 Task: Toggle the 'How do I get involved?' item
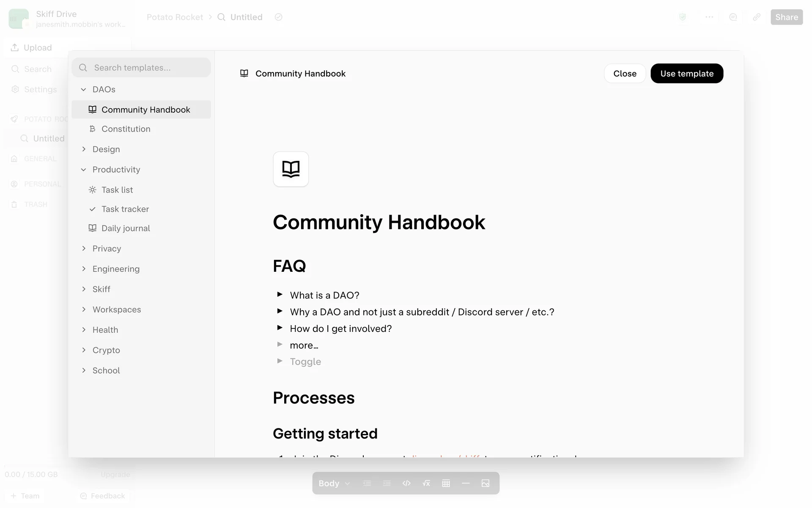[x=280, y=328]
